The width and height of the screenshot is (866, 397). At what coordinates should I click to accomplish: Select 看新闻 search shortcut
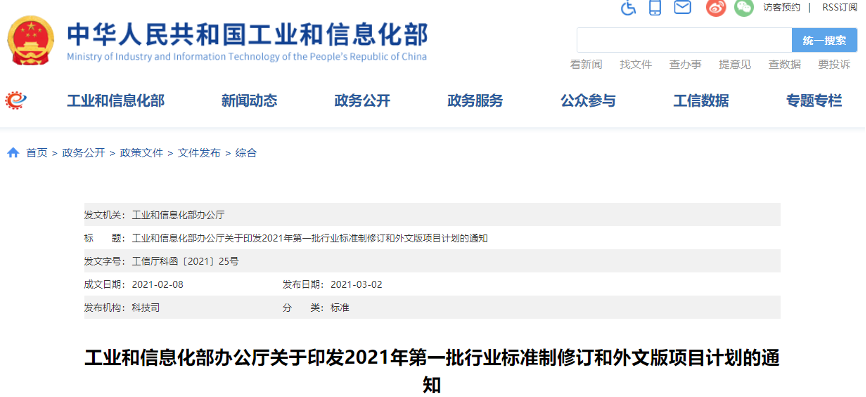(586, 65)
